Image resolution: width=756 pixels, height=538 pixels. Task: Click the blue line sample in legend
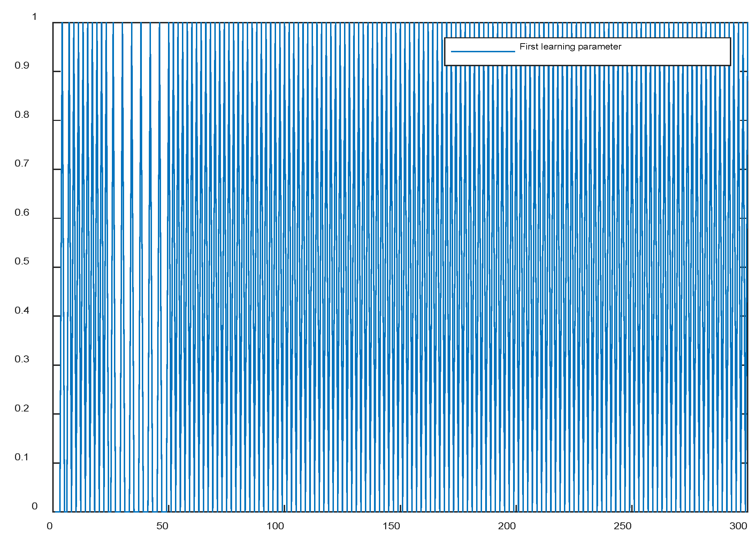click(x=483, y=52)
